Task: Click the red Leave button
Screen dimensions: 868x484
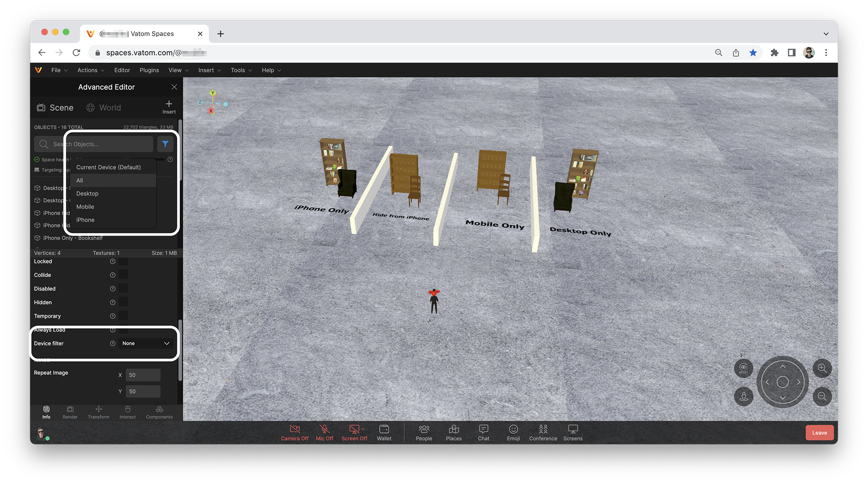Action: click(819, 433)
